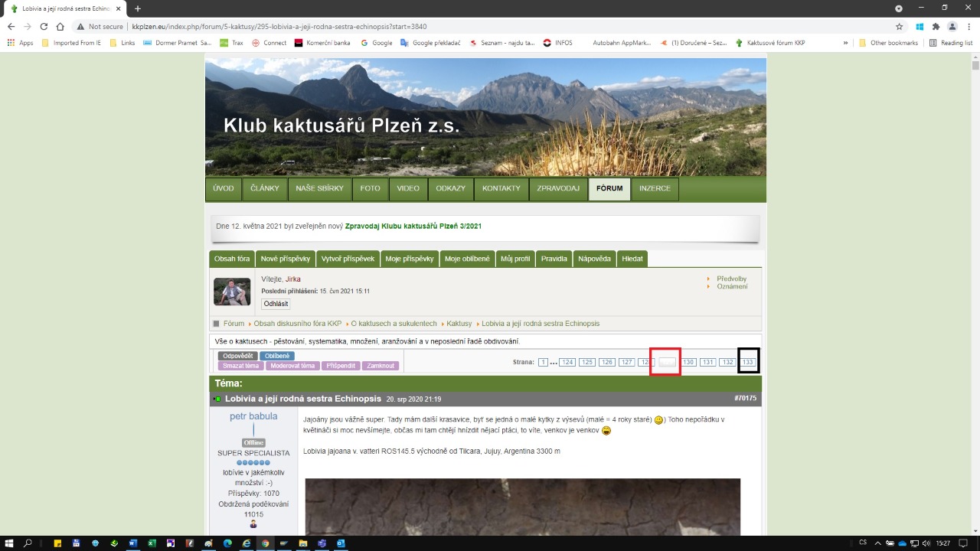Click the user Jirka profile avatar
The width and height of the screenshot is (980, 551).
[x=232, y=292]
